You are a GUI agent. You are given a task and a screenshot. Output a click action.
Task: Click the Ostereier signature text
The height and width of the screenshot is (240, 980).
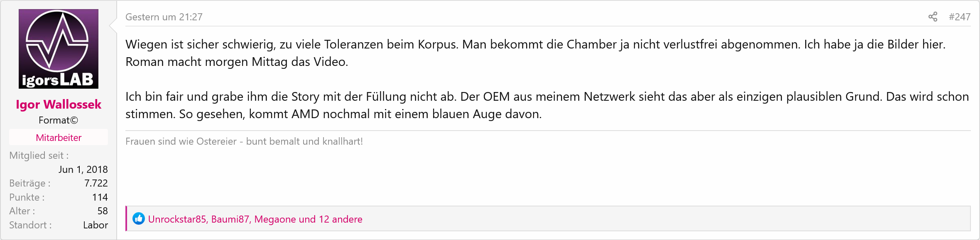(244, 141)
